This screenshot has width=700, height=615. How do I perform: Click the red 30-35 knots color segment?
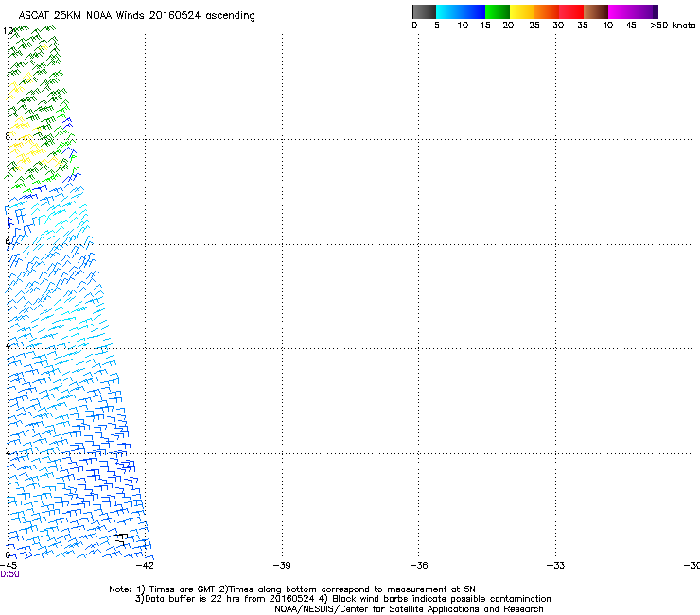coord(571,11)
